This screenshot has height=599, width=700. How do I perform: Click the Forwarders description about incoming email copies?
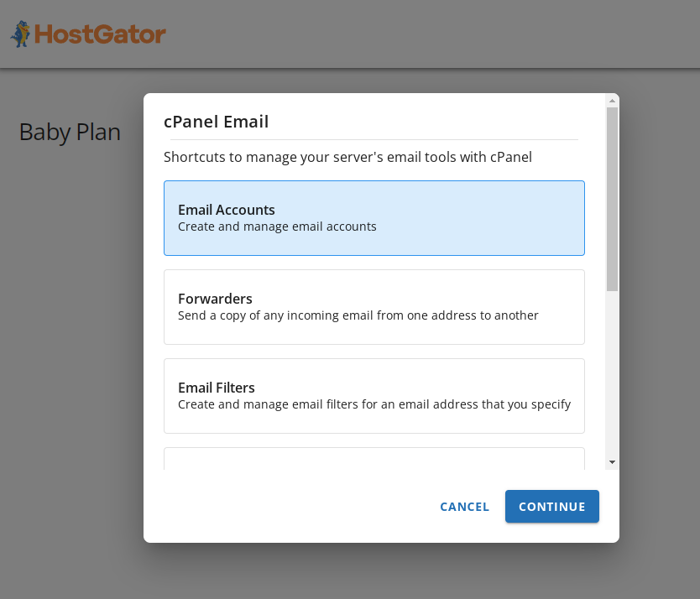tap(358, 315)
